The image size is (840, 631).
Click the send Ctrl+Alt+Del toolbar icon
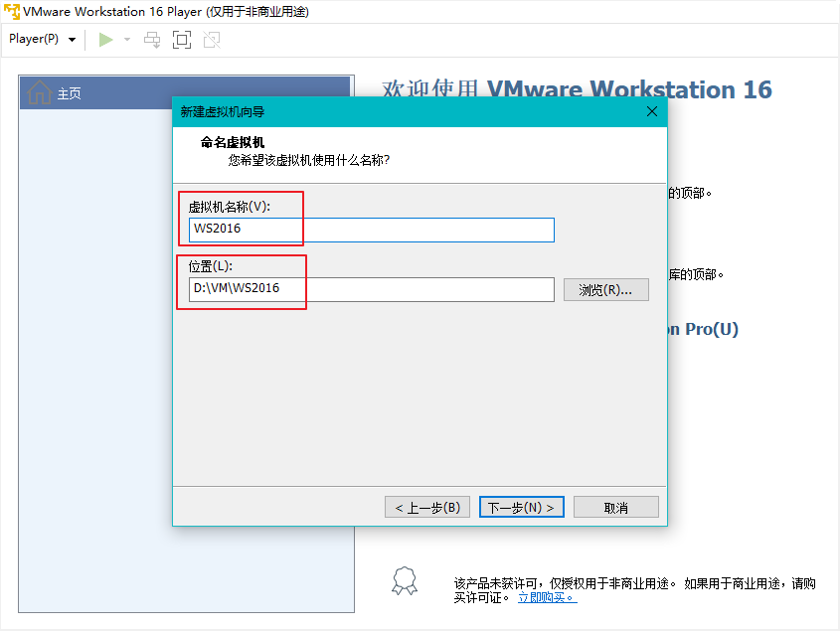pos(152,40)
